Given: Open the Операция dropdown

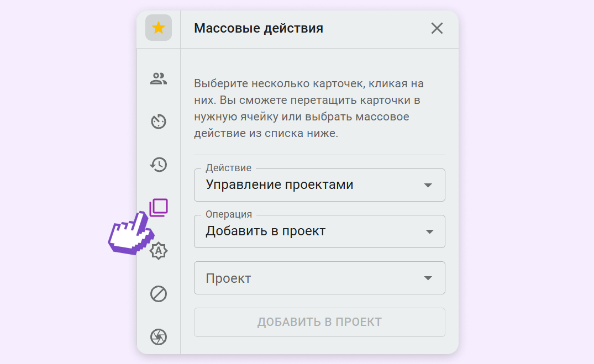Looking at the screenshot, I should click(x=319, y=231).
